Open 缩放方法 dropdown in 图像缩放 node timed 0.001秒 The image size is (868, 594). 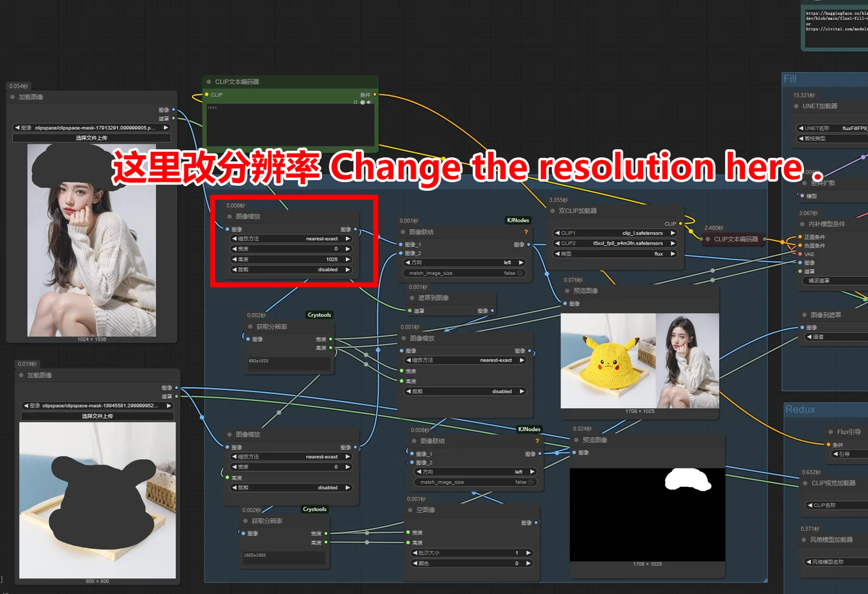point(466,360)
